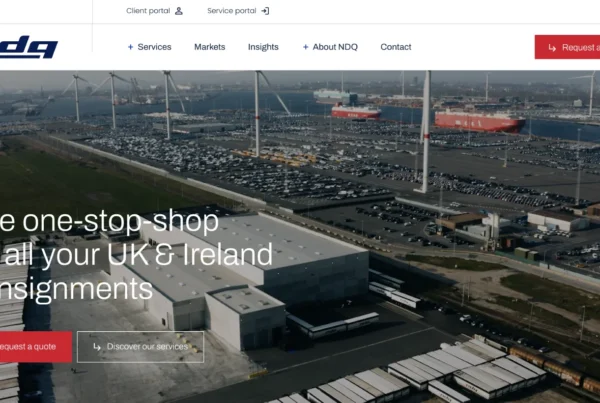Open the Insights menu item

point(263,47)
